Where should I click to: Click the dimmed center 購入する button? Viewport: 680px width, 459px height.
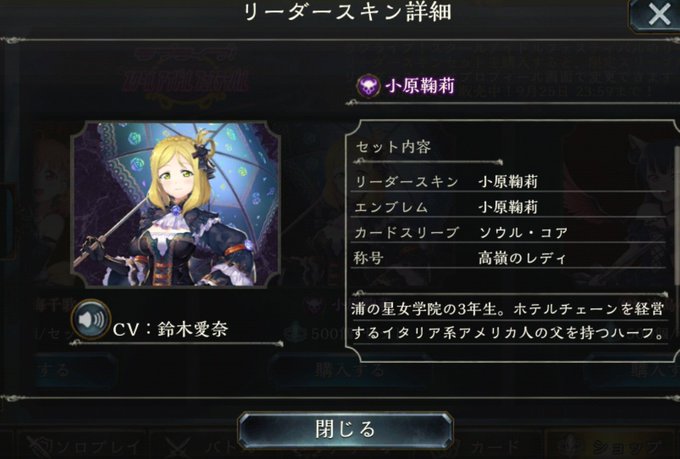coord(349,370)
